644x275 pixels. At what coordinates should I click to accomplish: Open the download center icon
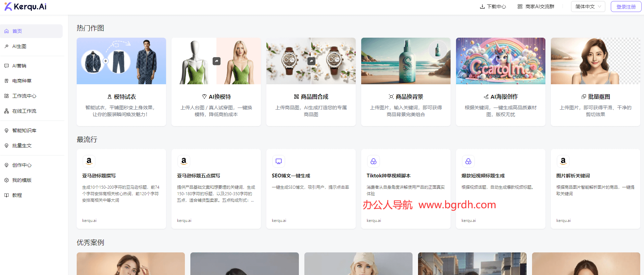(x=482, y=7)
